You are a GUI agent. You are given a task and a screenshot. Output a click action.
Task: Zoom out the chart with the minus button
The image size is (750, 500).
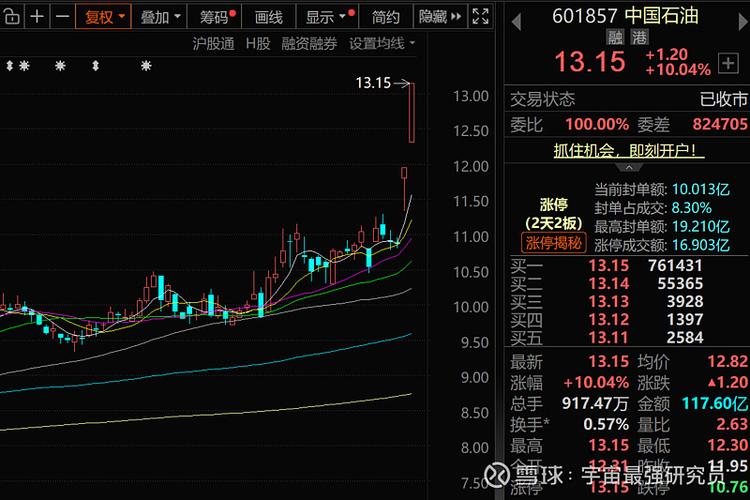62,17
